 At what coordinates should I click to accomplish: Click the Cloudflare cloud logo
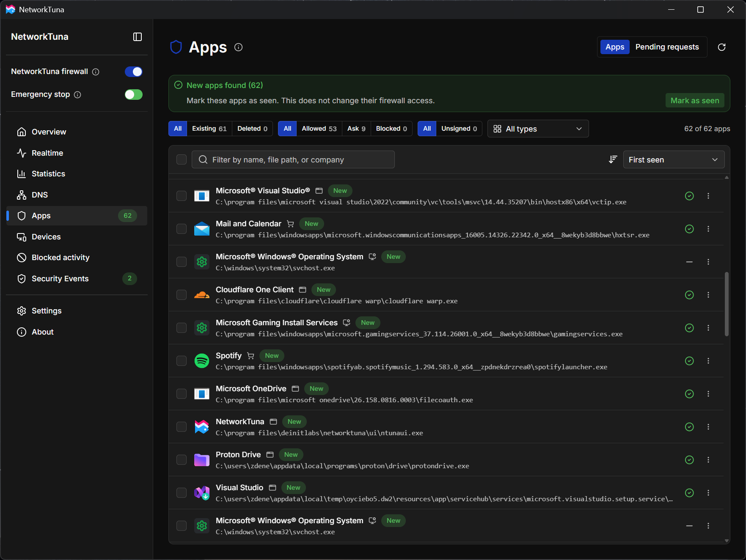(x=202, y=295)
